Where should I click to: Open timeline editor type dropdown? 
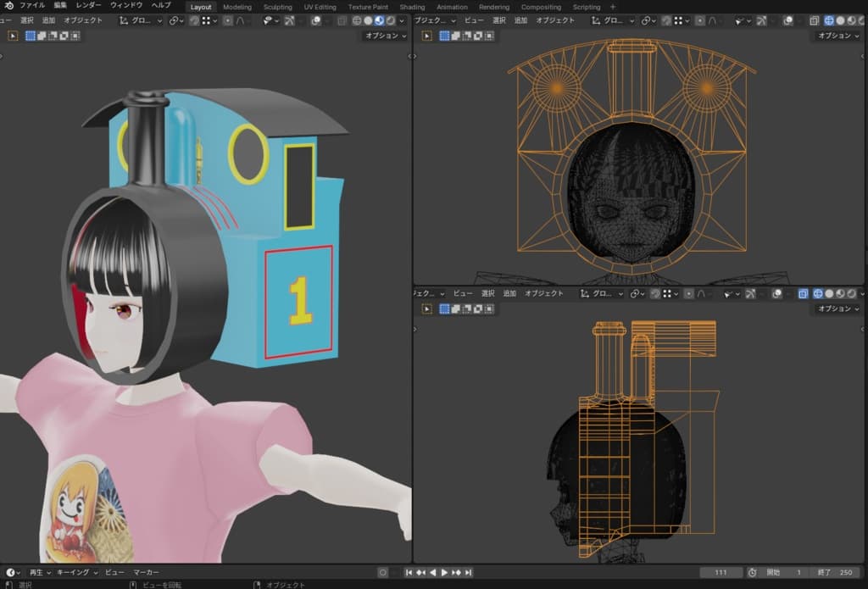12,572
